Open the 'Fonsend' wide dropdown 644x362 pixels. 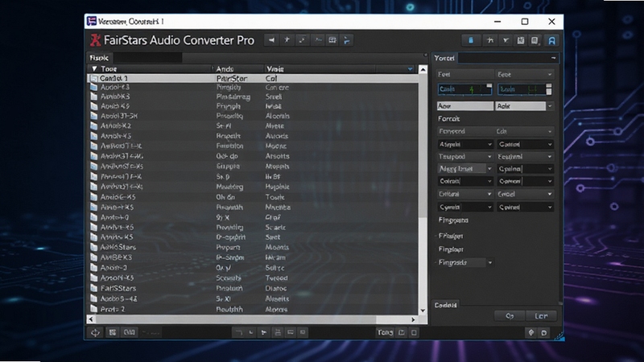pos(495,131)
